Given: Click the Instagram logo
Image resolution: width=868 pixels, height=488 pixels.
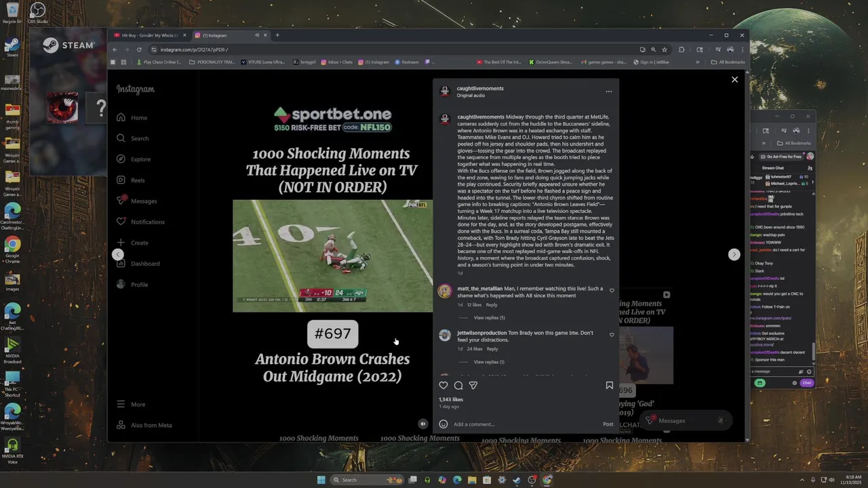Looking at the screenshot, I should [x=135, y=89].
